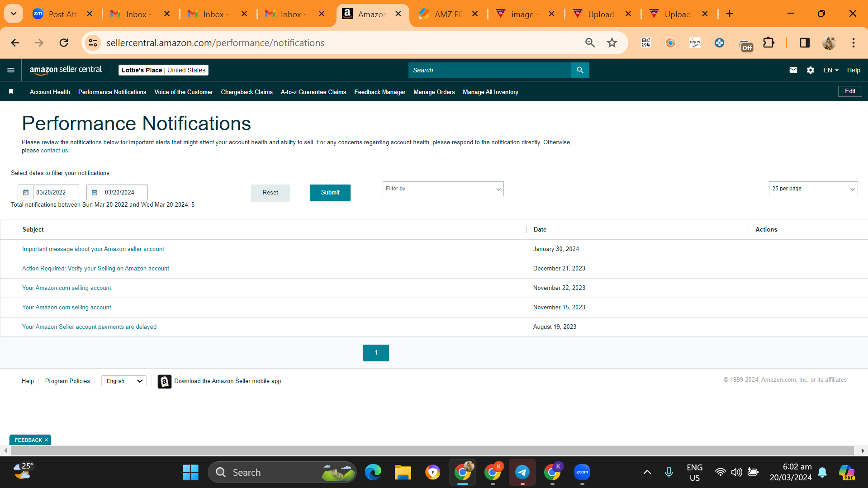The width and height of the screenshot is (868, 488).
Task: Open Account Health menu item
Action: [x=50, y=92]
